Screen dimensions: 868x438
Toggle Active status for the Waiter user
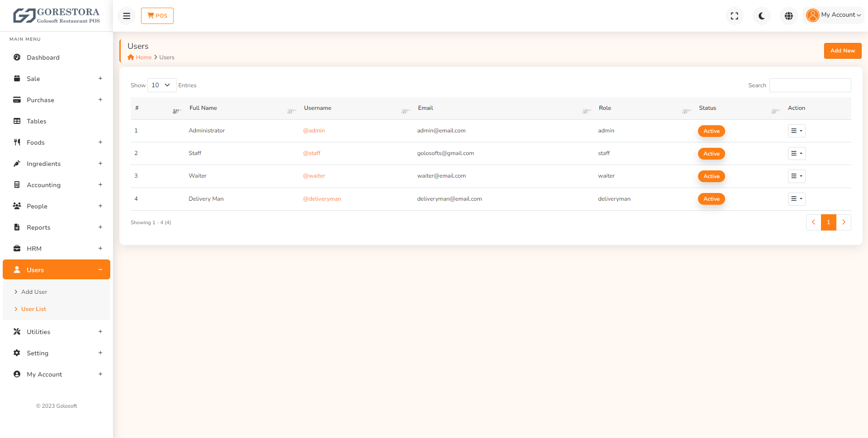click(x=711, y=176)
